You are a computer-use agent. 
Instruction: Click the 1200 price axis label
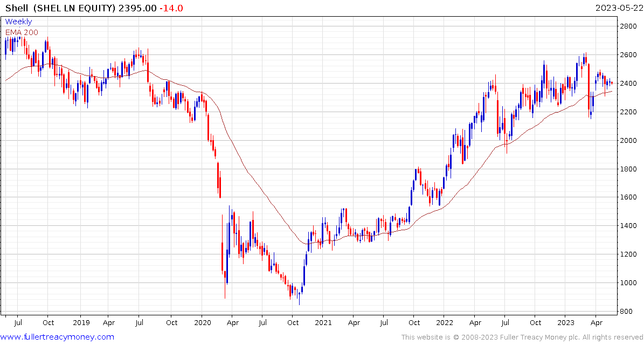[629, 254]
